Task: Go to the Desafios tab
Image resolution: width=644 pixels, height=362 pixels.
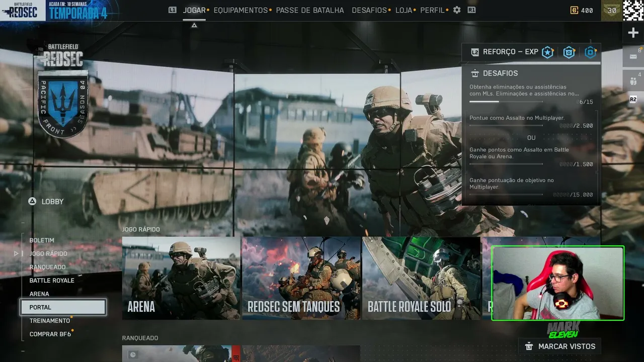Action: [369, 10]
